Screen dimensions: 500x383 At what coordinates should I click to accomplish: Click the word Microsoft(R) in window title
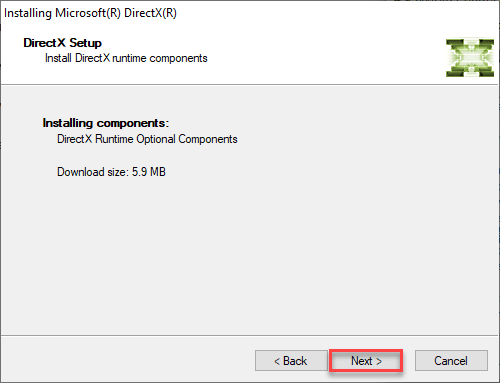pos(88,13)
